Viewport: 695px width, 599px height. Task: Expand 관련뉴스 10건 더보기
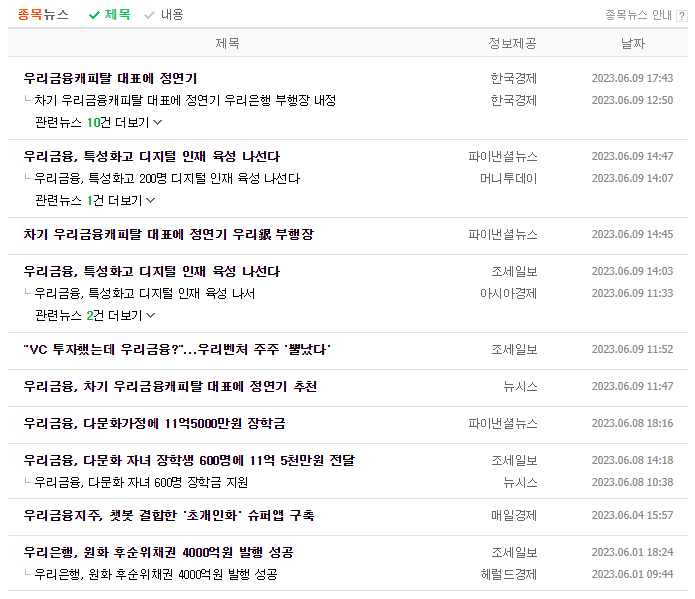[x=98, y=122]
